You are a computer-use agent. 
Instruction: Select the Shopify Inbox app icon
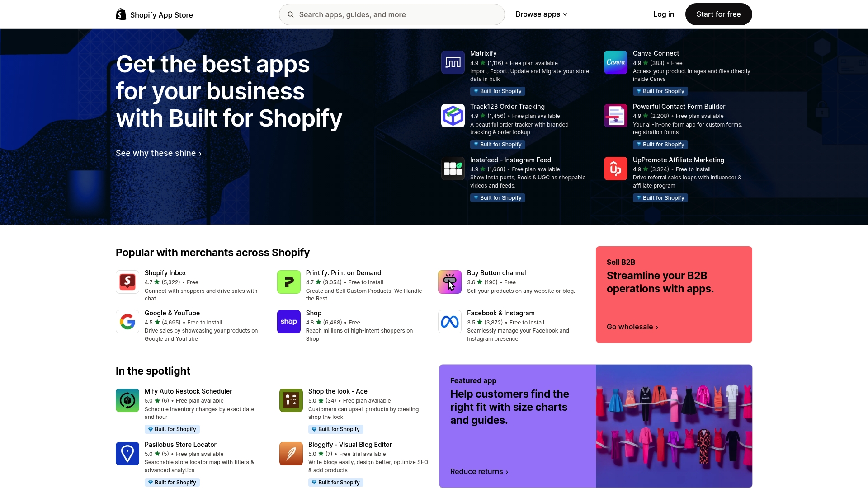(127, 282)
